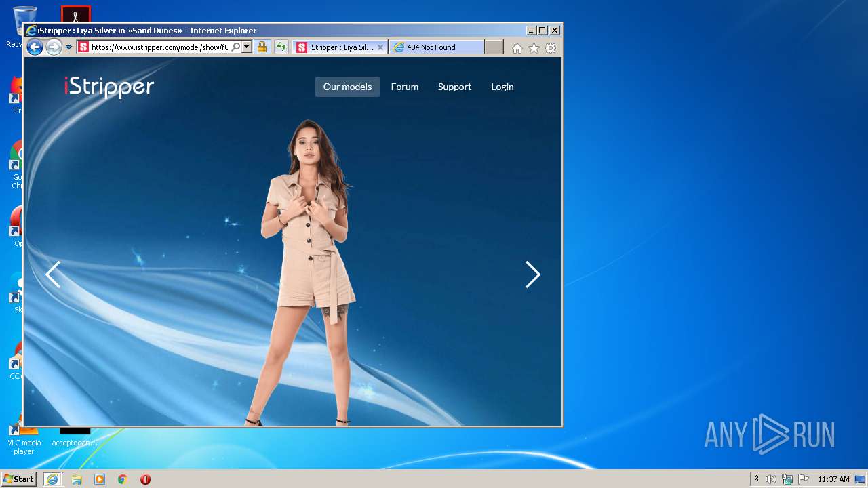The width and height of the screenshot is (868, 488).
Task: Show previous model with left chevron
Action: [53, 274]
